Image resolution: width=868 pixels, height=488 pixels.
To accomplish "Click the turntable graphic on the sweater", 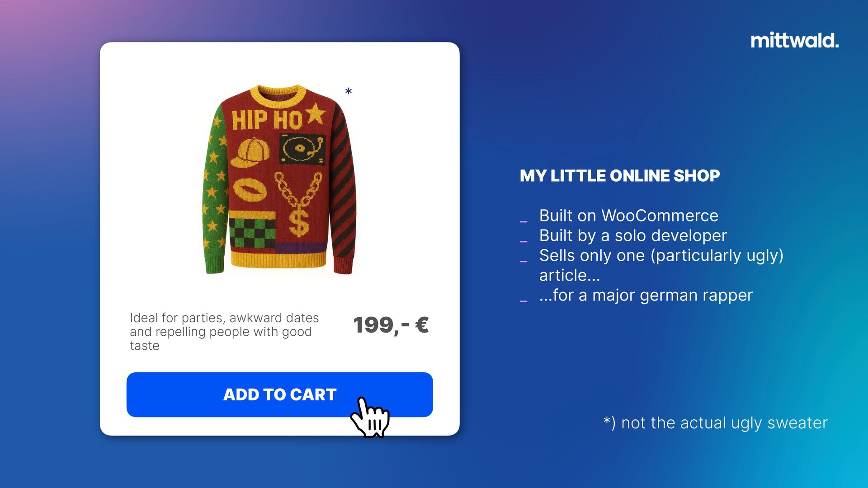I will pyautogui.click(x=302, y=150).
